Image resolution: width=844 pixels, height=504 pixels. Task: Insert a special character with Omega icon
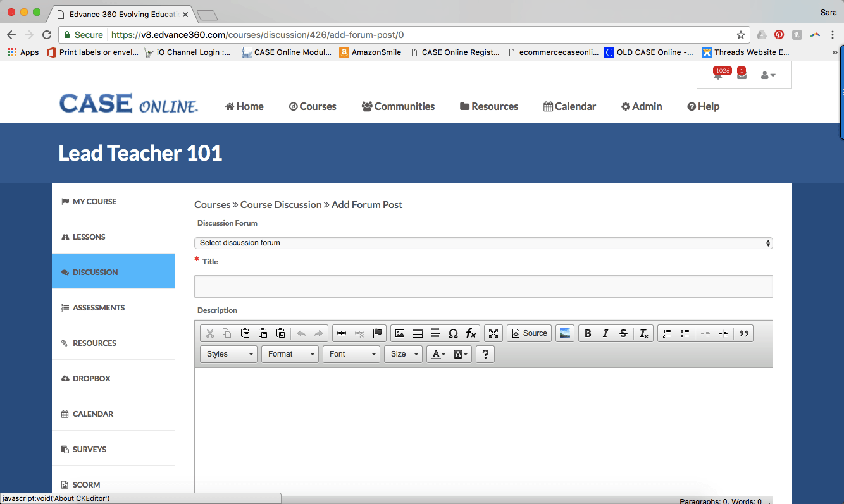coord(453,333)
